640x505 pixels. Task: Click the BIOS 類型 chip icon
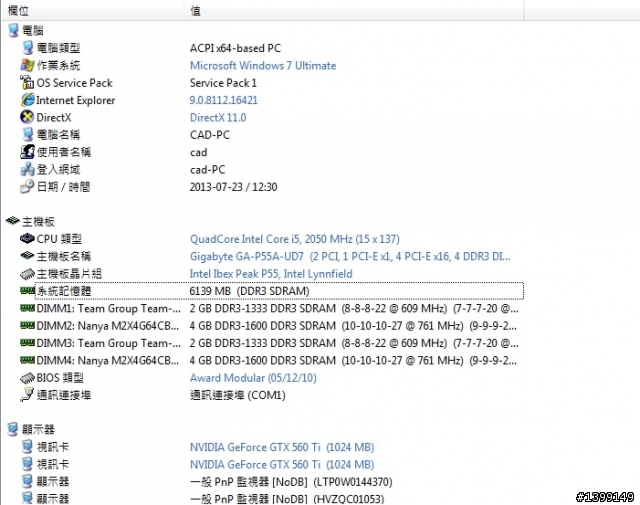27,378
